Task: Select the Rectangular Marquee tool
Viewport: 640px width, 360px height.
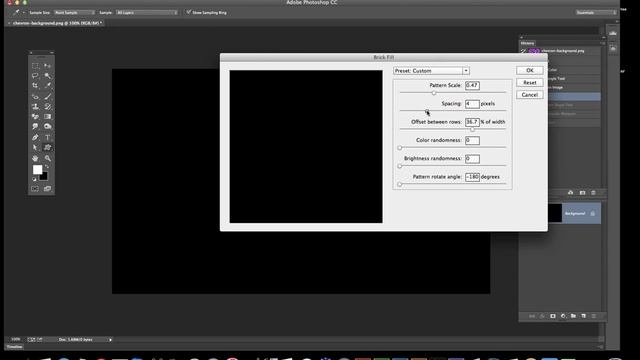Action: [x=35, y=66]
